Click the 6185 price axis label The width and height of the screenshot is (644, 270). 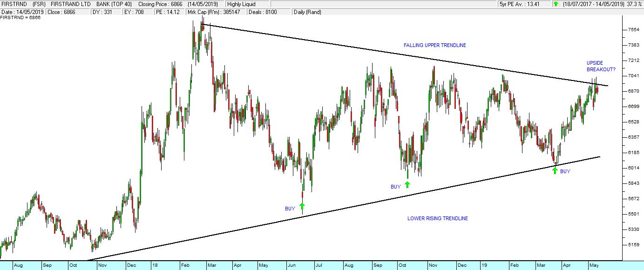633,153
